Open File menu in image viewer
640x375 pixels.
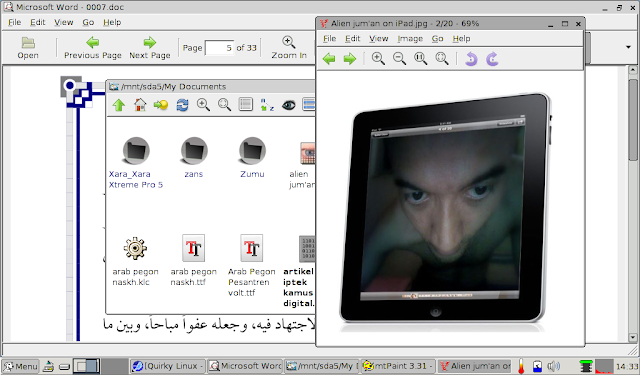click(x=329, y=39)
